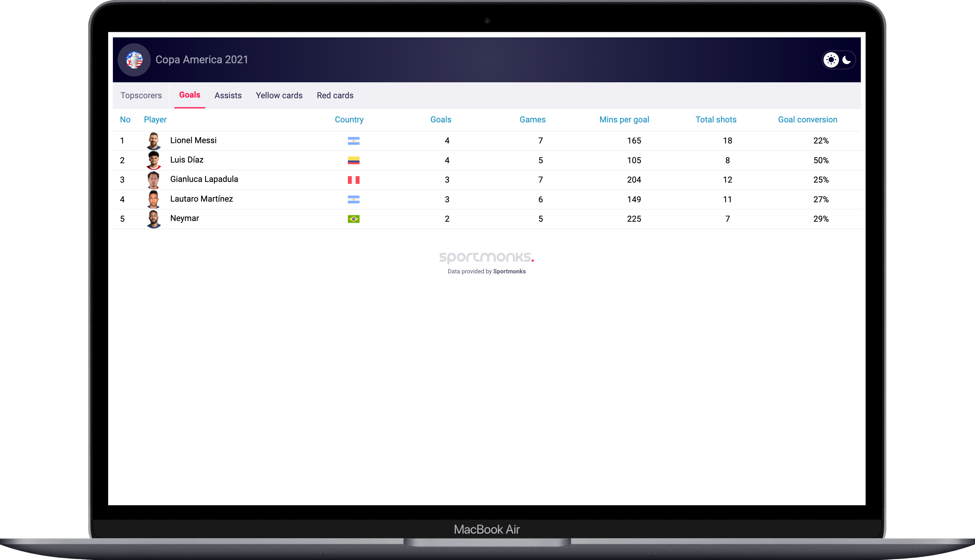Click Luis Díaz's player photo
The image size is (975, 560).
153,160
